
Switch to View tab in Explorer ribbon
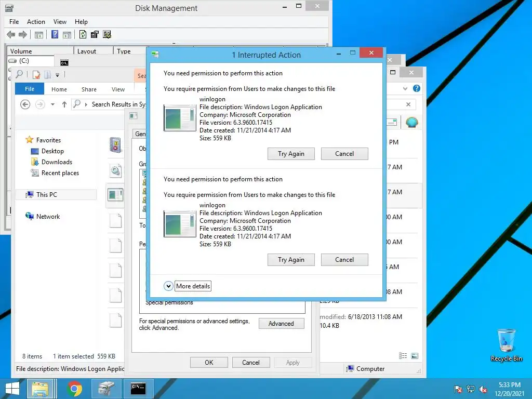tap(118, 89)
